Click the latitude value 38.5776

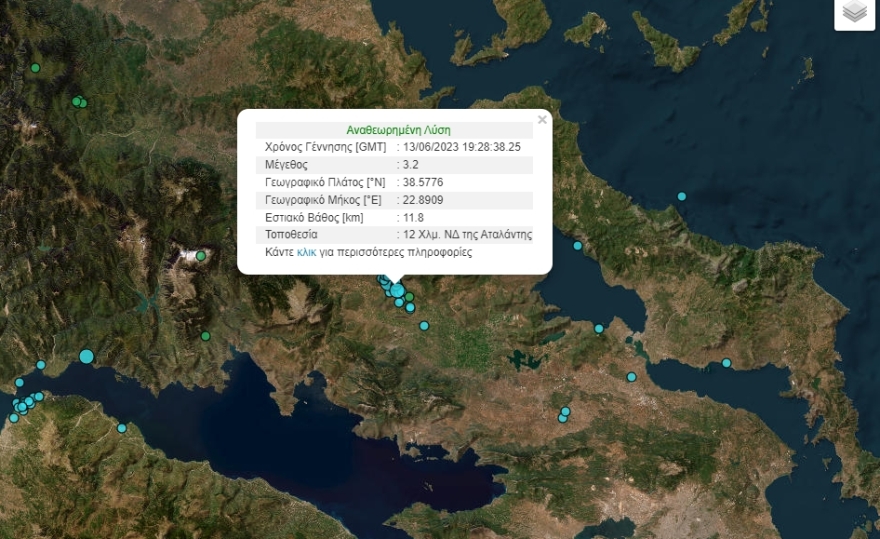click(423, 182)
